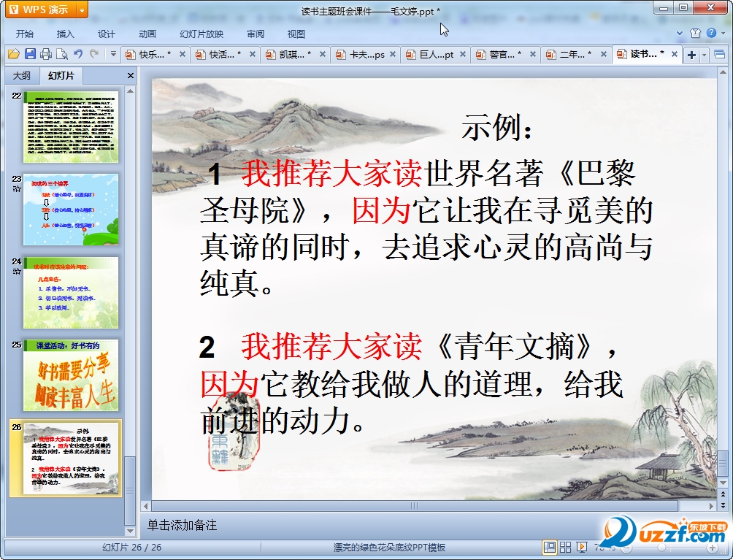Image resolution: width=733 pixels, height=560 pixels.
Task: Expand the WPS 演示 button dropdown arrow
Action: tap(82, 9)
